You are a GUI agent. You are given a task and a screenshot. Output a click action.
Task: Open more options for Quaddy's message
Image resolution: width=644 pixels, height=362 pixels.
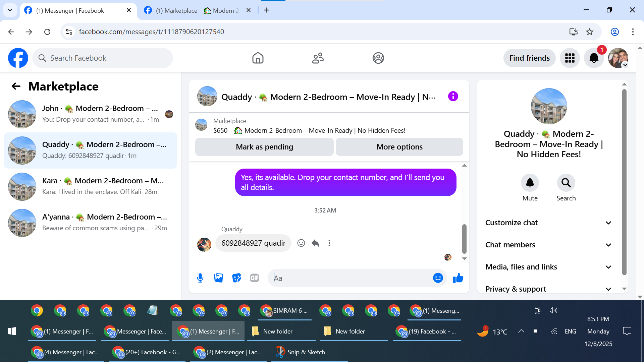tap(329, 243)
